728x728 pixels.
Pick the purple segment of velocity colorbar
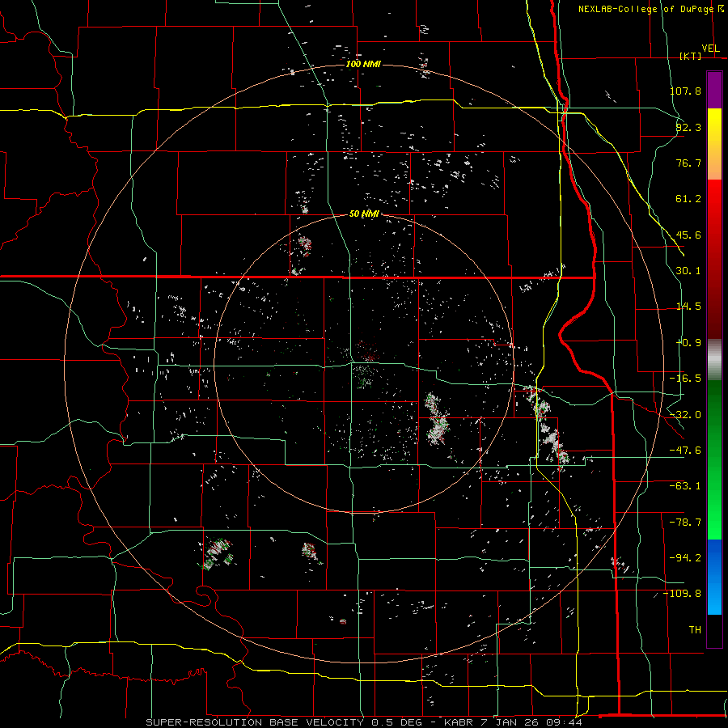pyautogui.click(x=714, y=90)
